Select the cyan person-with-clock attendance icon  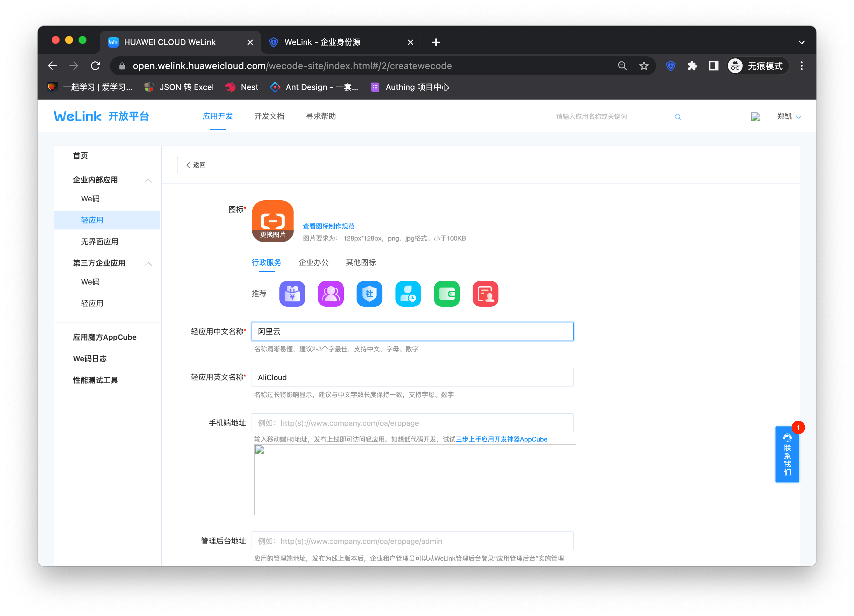pos(408,294)
